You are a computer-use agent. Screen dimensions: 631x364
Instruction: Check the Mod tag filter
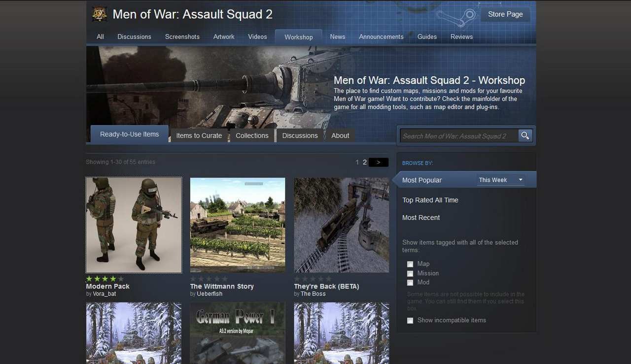pos(410,283)
